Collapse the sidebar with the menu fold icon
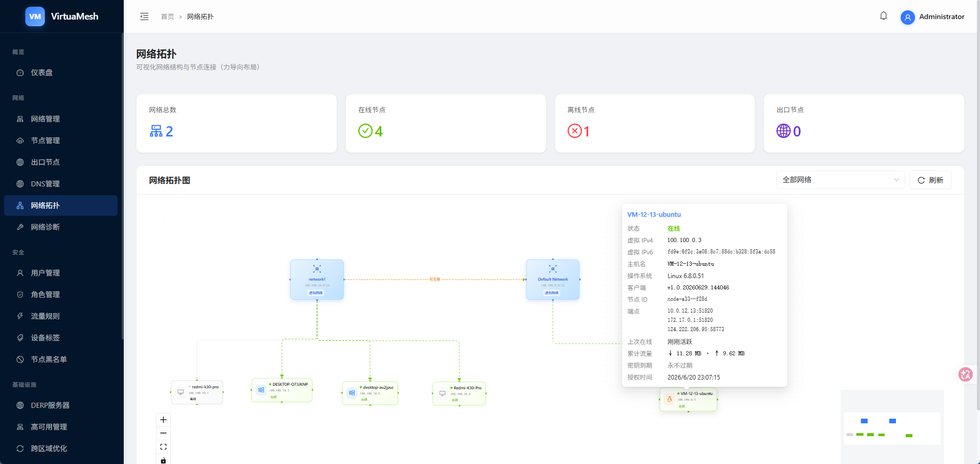Image resolution: width=980 pixels, height=464 pixels. click(144, 16)
